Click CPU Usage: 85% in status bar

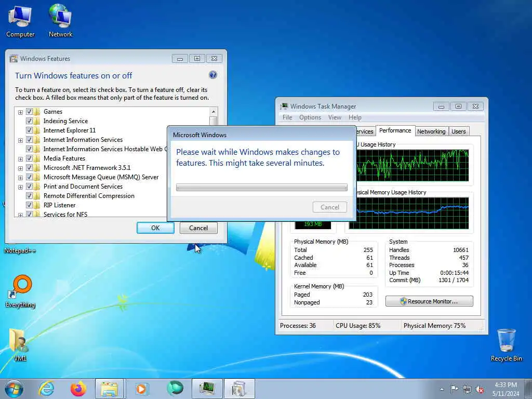tap(358, 326)
